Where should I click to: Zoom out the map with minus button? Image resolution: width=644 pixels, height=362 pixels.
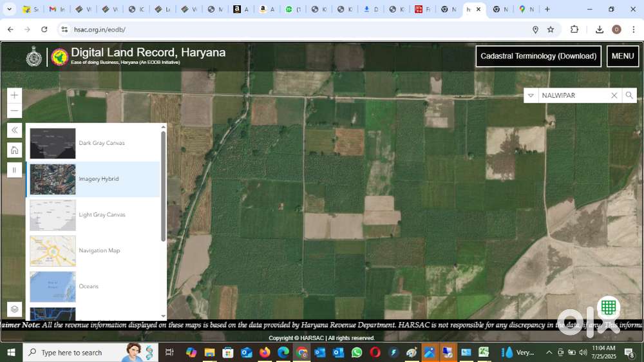tap(14, 111)
